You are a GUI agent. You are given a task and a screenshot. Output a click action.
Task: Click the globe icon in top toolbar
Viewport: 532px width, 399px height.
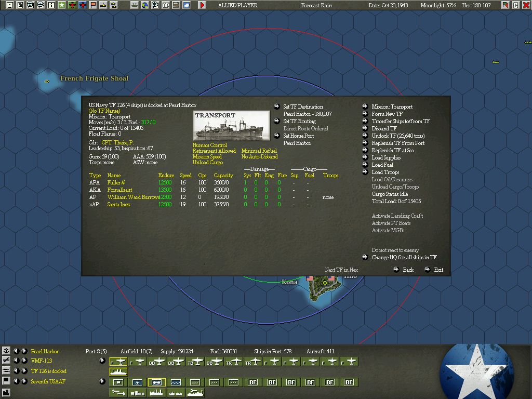(145, 5)
